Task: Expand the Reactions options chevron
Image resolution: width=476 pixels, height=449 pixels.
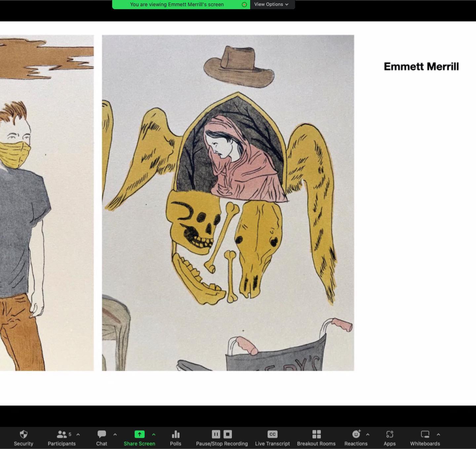Action: [368, 434]
